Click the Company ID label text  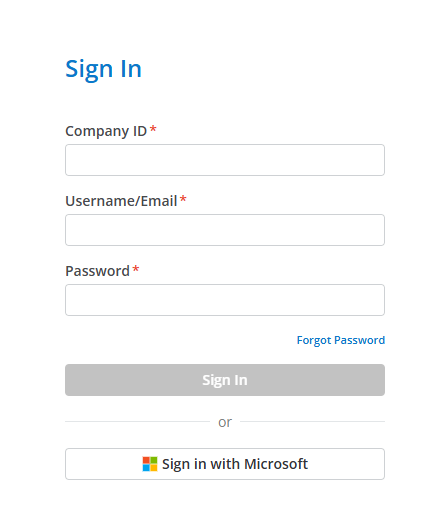[106, 131]
